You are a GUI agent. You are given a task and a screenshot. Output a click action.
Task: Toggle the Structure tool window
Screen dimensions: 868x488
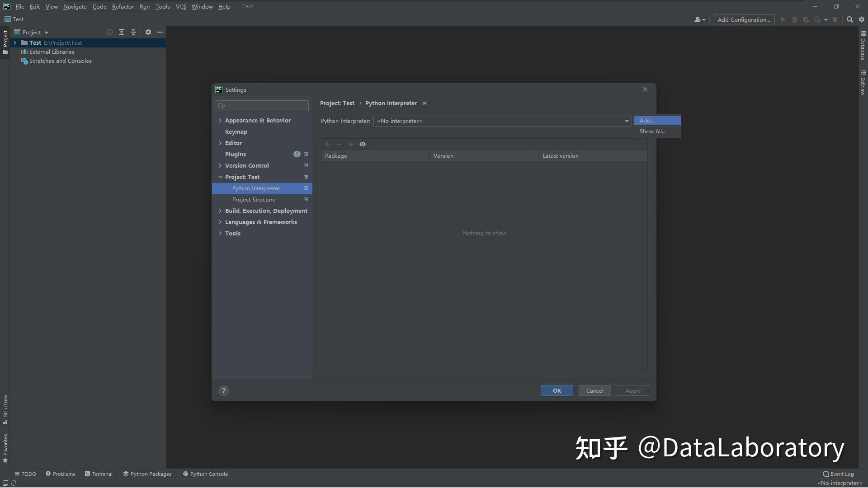(x=5, y=409)
